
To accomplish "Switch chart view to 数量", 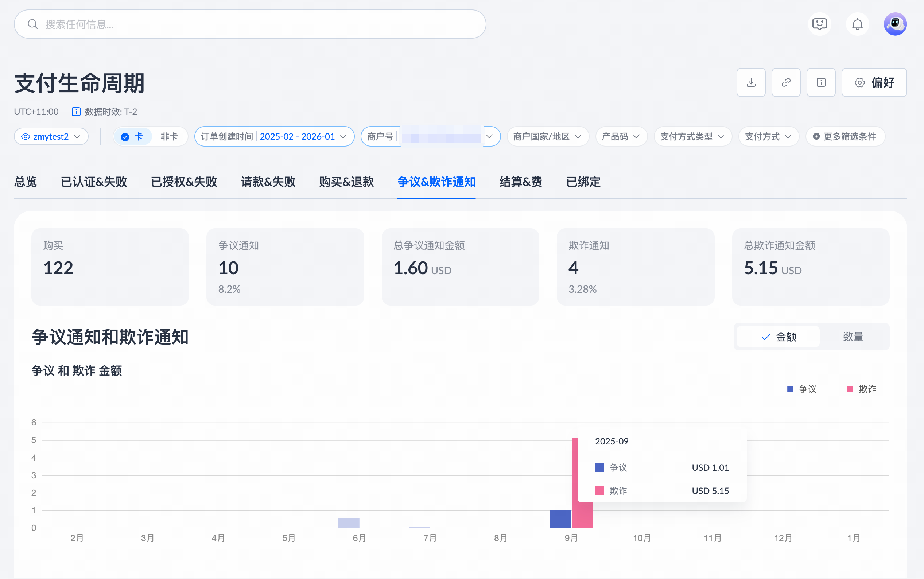I will pos(853,337).
